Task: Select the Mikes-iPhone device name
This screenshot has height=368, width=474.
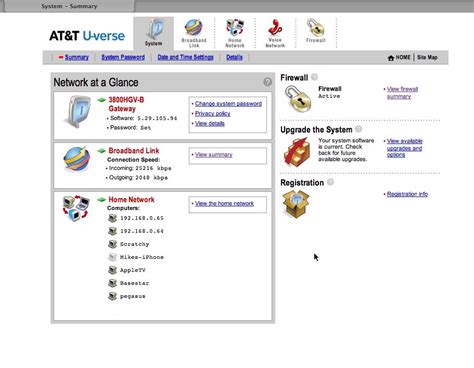Action: pyautogui.click(x=142, y=257)
